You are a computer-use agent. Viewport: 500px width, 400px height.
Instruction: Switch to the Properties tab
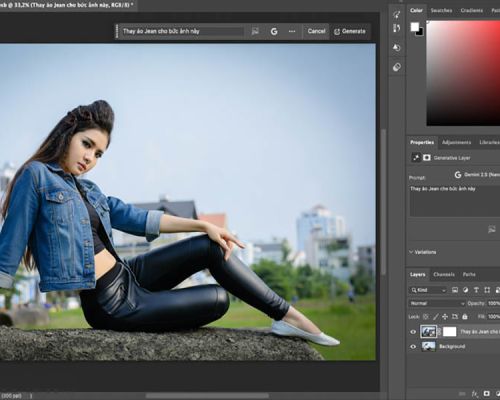[x=422, y=142]
